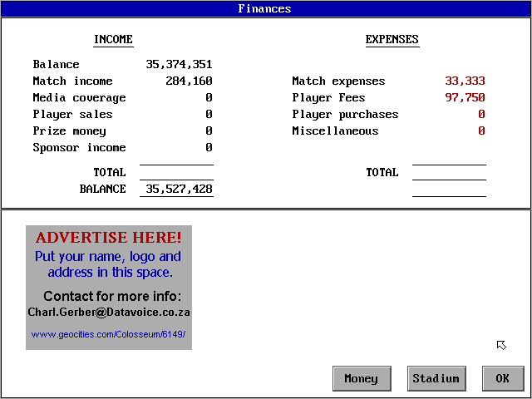Click the Prize money label
Screen dimensions: 532x399
69,131
